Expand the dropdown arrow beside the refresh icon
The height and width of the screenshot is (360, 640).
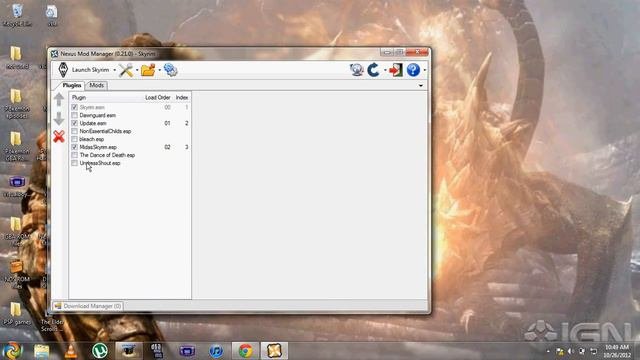coord(385,70)
